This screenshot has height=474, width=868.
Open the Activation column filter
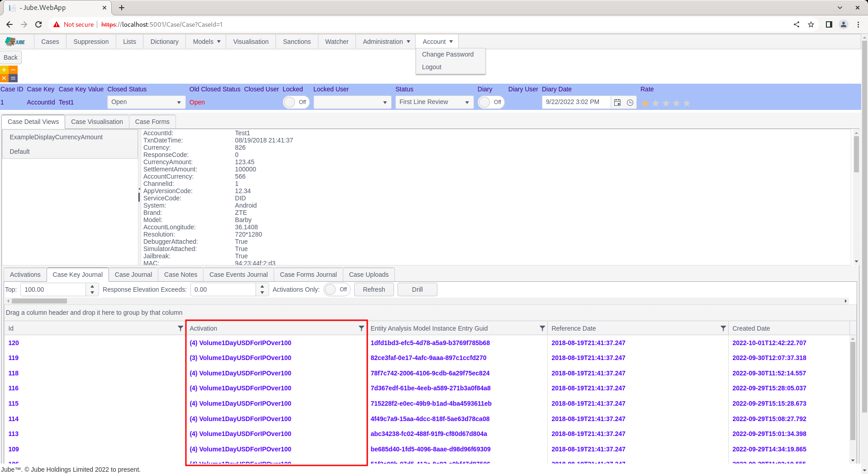point(361,328)
